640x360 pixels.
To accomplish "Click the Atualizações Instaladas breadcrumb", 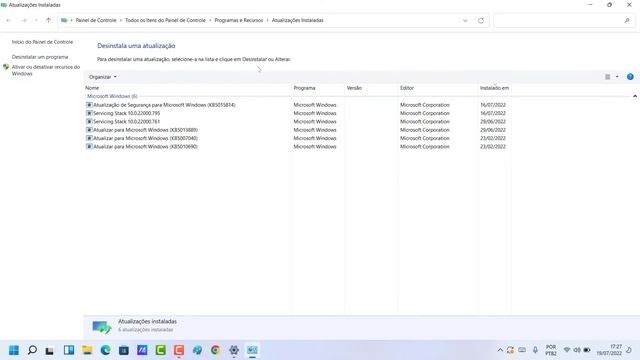I will click(x=298, y=20).
